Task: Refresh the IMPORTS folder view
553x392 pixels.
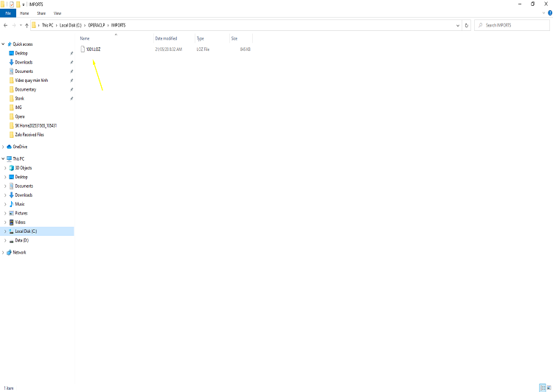Action: pyautogui.click(x=466, y=25)
